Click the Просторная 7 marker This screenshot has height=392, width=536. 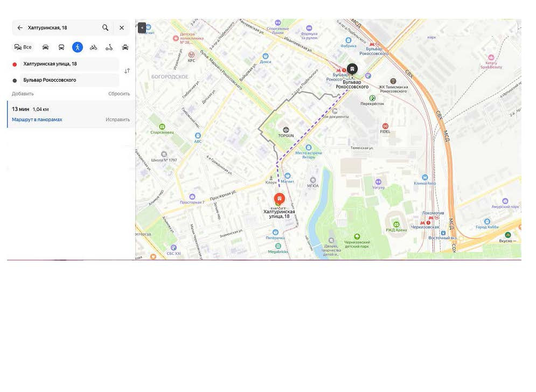[192, 197]
